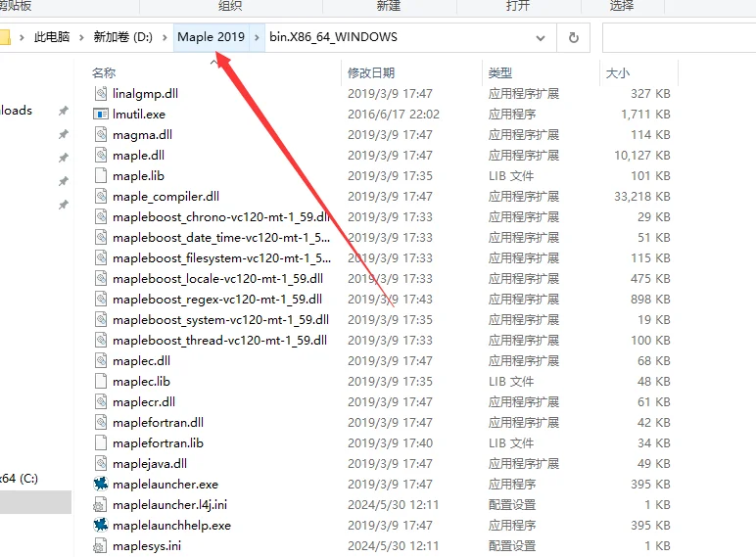Select the C: drive in sidebar
The height and width of the screenshot is (557, 756).
pos(20,478)
